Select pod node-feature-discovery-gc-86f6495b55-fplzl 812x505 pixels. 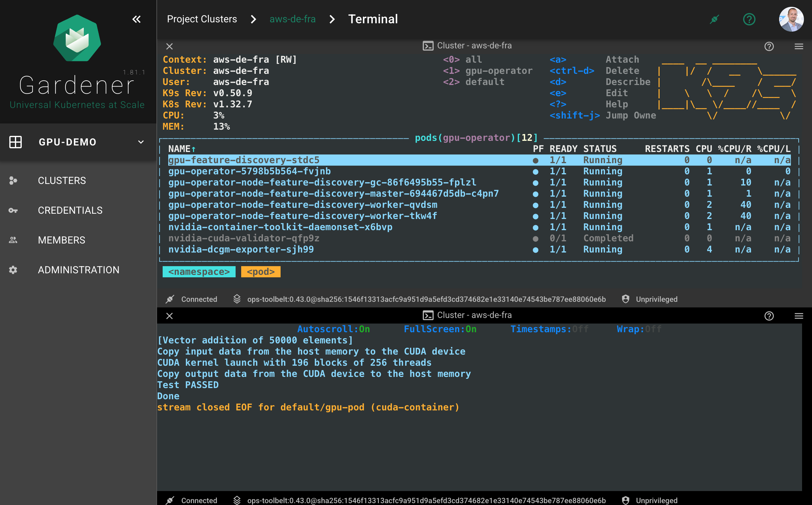tap(479, 182)
